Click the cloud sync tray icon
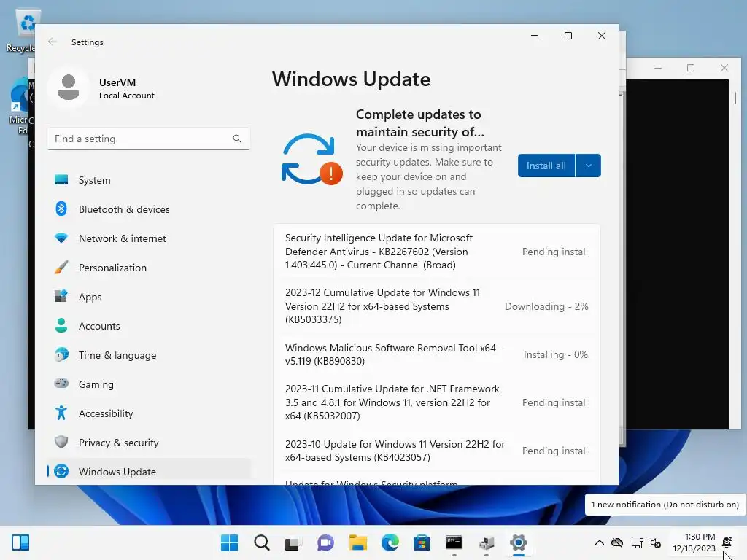This screenshot has width=747, height=560. [617, 542]
